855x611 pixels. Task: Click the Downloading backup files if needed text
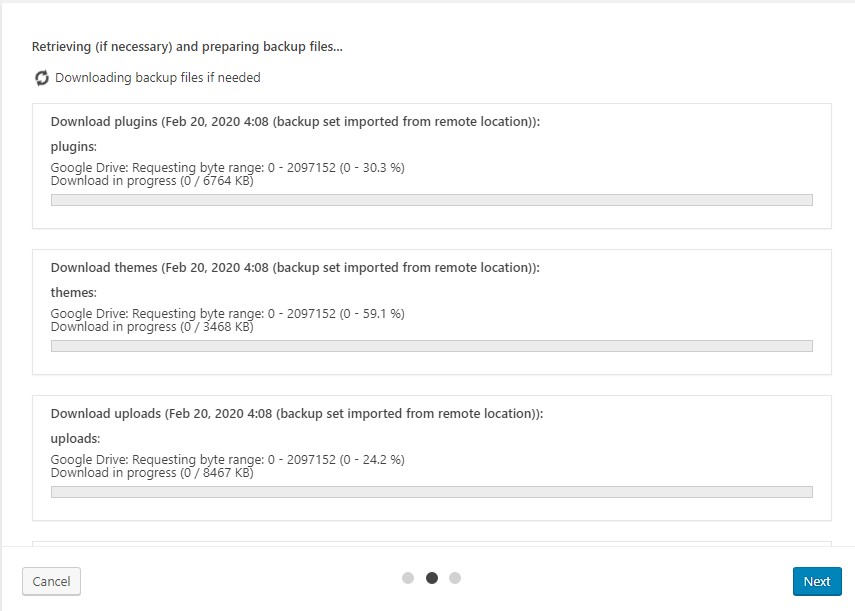click(158, 78)
